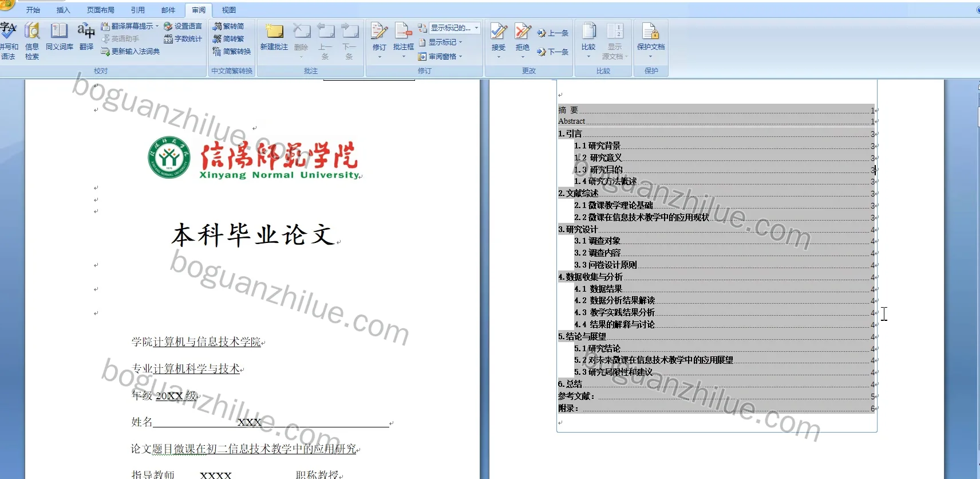Image resolution: width=980 pixels, height=479 pixels.
Task: Open the 页面布局 tab
Action: [101, 10]
